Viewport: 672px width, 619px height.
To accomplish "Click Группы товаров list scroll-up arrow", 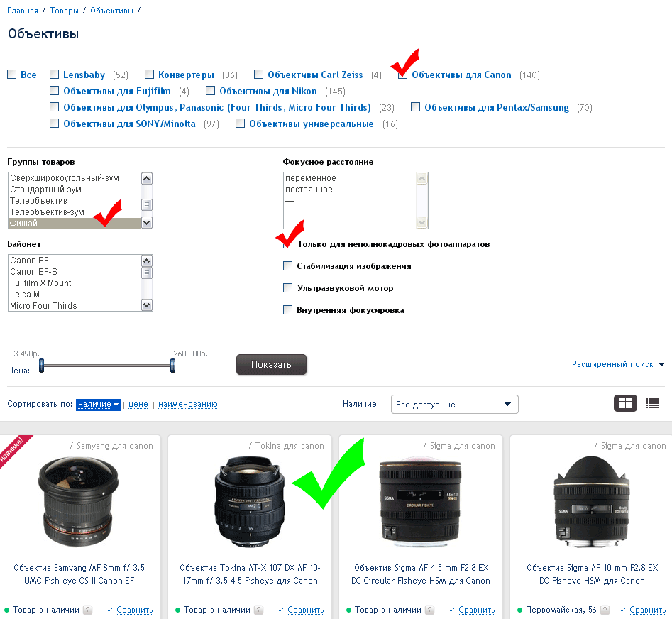I will tap(147, 178).
